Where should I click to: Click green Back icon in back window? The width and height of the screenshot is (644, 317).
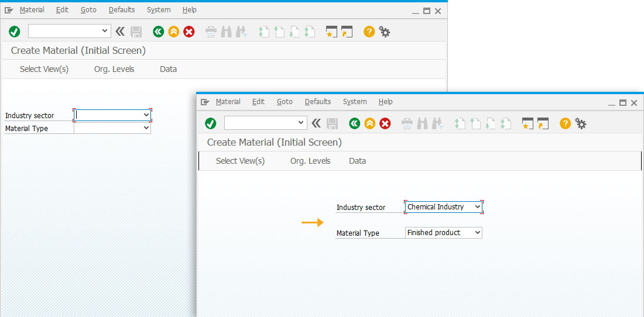click(x=159, y=32)
